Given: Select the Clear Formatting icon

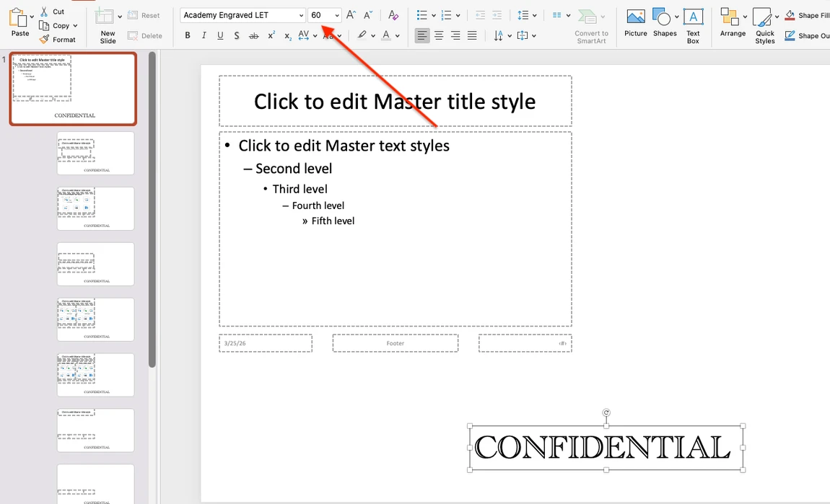Looking at the screenshot, I should [393, 14].
